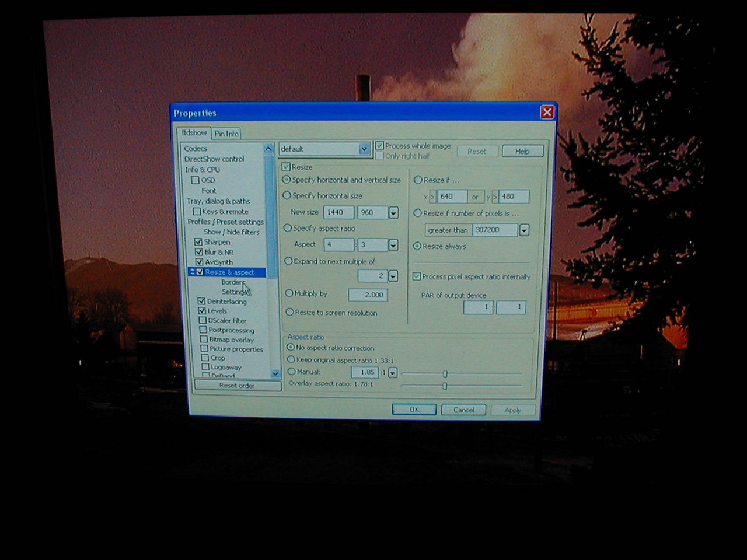Click the OK button

pyautogui.click(x=414, y=409)
